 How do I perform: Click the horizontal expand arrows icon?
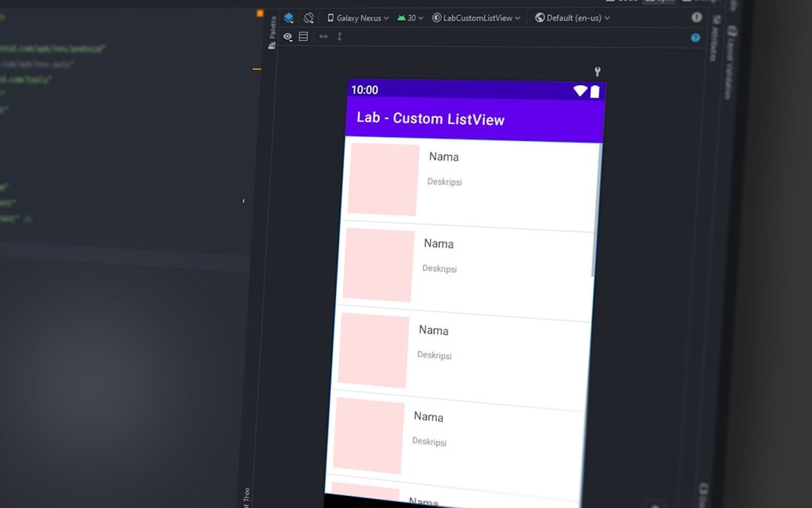pos(323,37)
